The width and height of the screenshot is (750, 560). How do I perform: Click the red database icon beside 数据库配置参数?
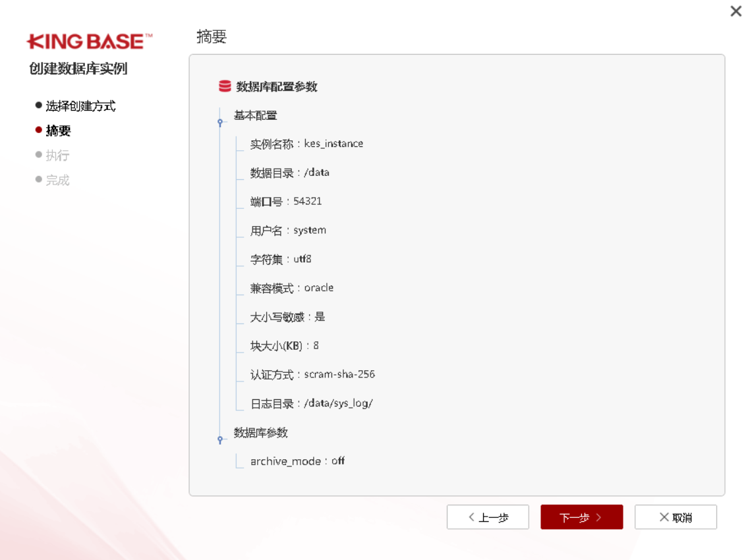225,86
